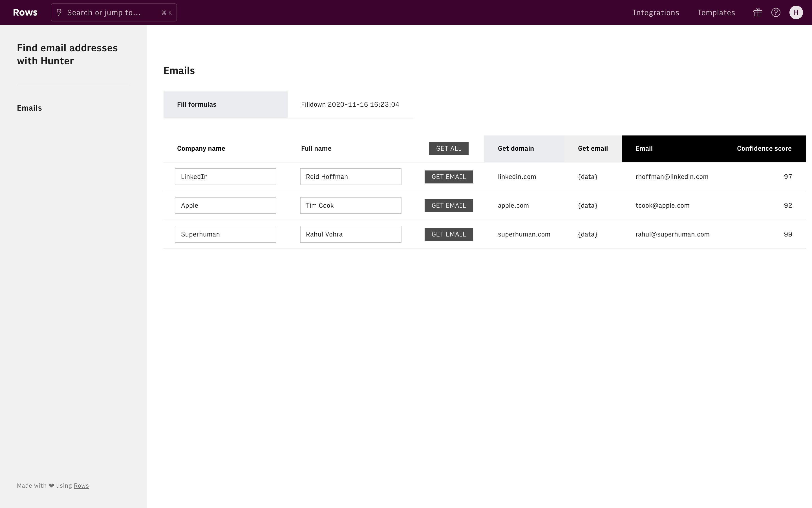Edit the Rahul Vohra name field
The height and width of the screenshot is (508, 812).
coord(351,234)
